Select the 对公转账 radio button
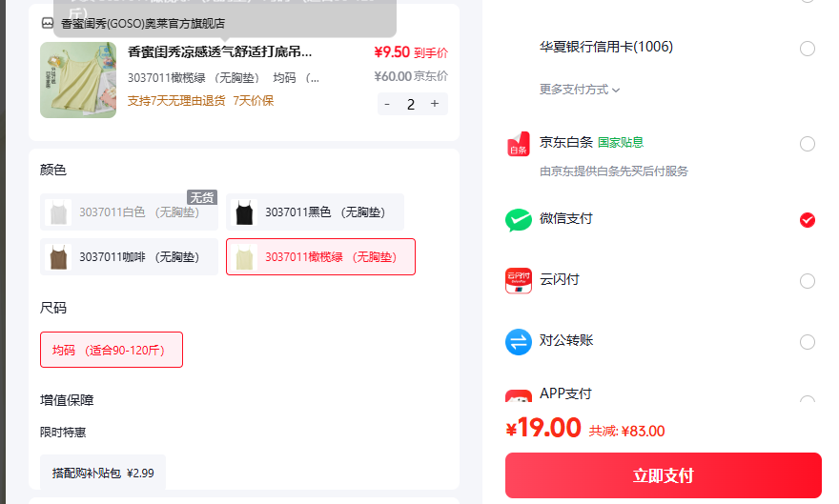The width and height of the screenshot is (839, 504). (x=807, y=342)
